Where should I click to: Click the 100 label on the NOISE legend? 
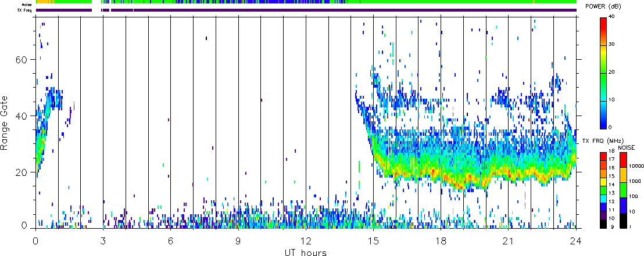(x=634, y=197)
